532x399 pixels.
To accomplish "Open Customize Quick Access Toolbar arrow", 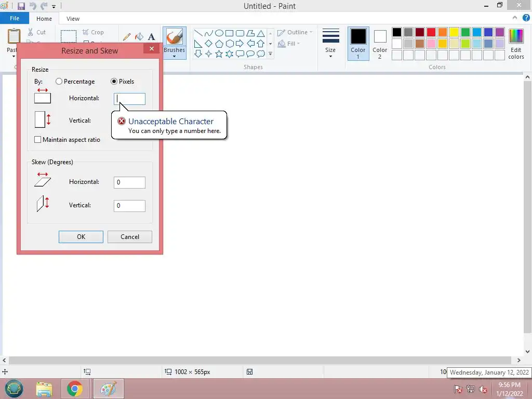I will coord(54,6).
